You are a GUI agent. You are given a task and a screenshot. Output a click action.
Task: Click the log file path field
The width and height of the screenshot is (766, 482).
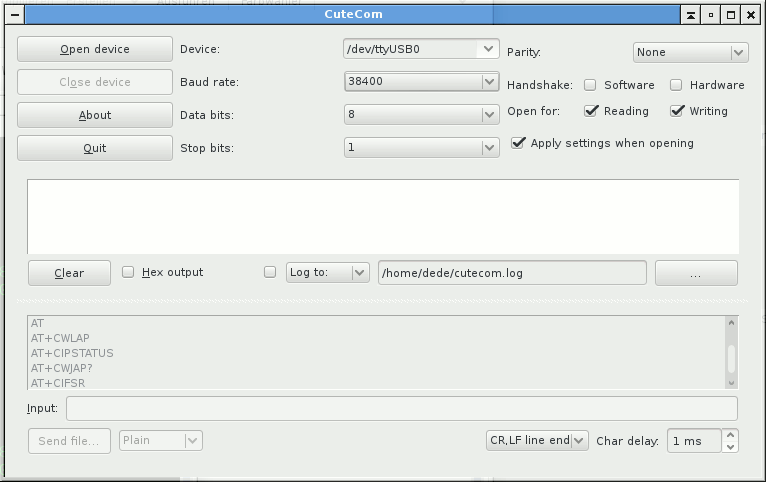pyautogui.click(x=512, y=273)
